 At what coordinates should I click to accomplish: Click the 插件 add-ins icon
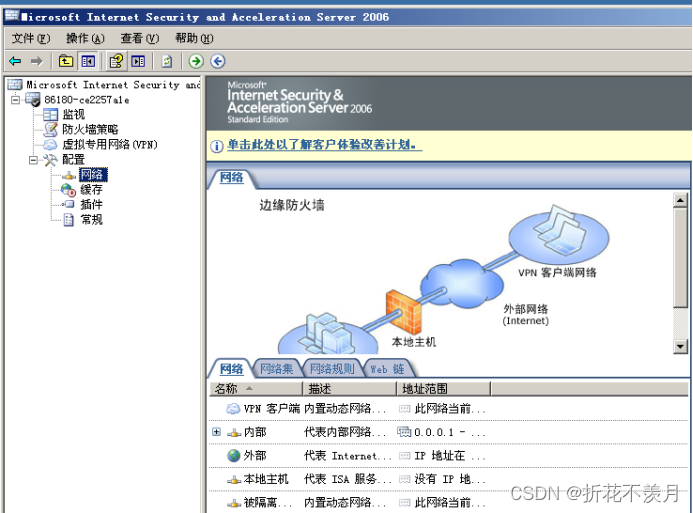[69, 205]
